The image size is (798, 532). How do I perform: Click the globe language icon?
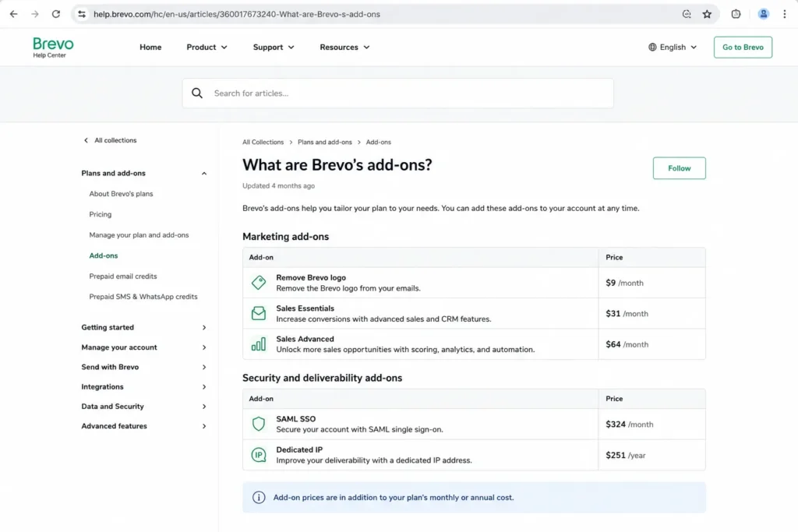point(652,48)
